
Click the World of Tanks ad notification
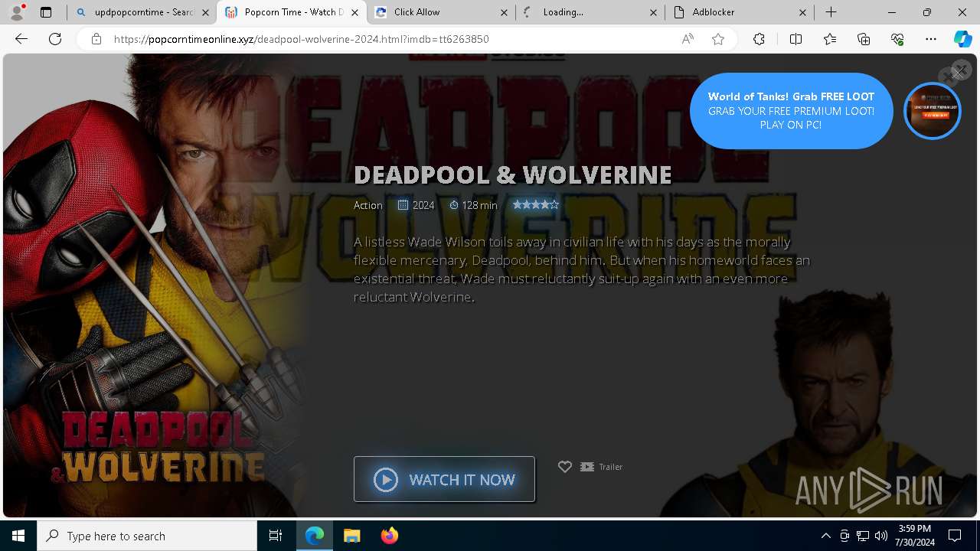(791, 111)
